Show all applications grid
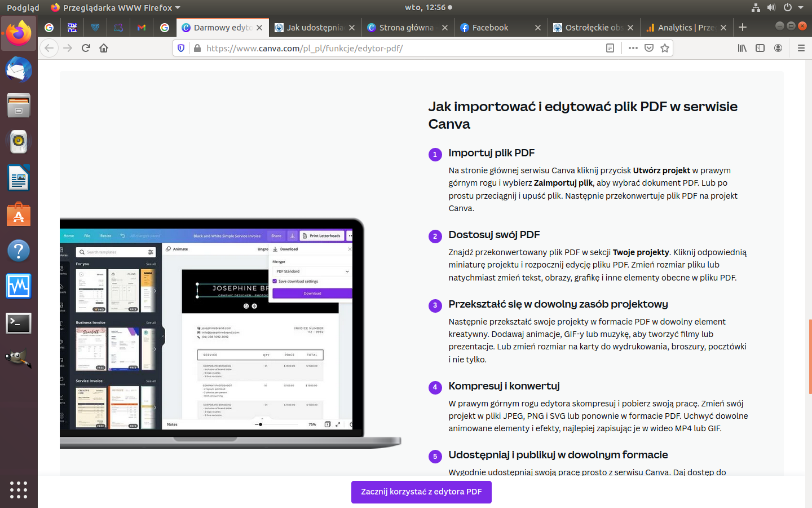This screenshot has height=508, width=812. pyautogui.click(x=19, y=489)
